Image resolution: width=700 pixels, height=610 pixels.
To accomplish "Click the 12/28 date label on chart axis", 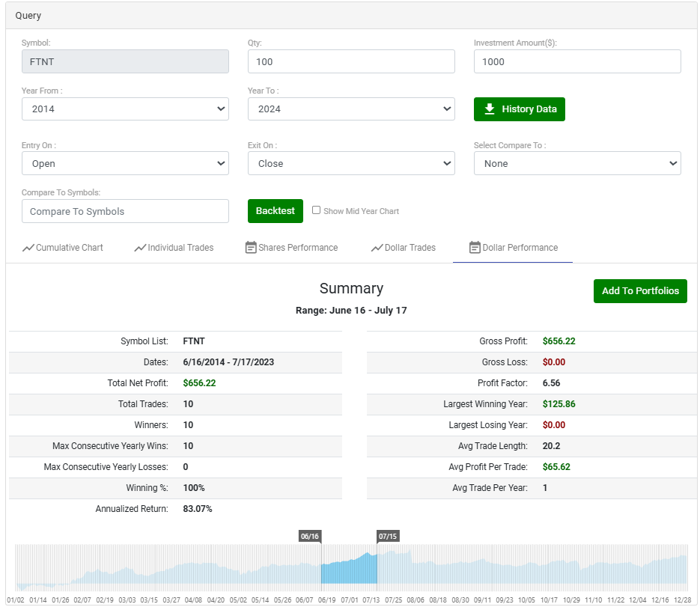I will click(682, 600).
